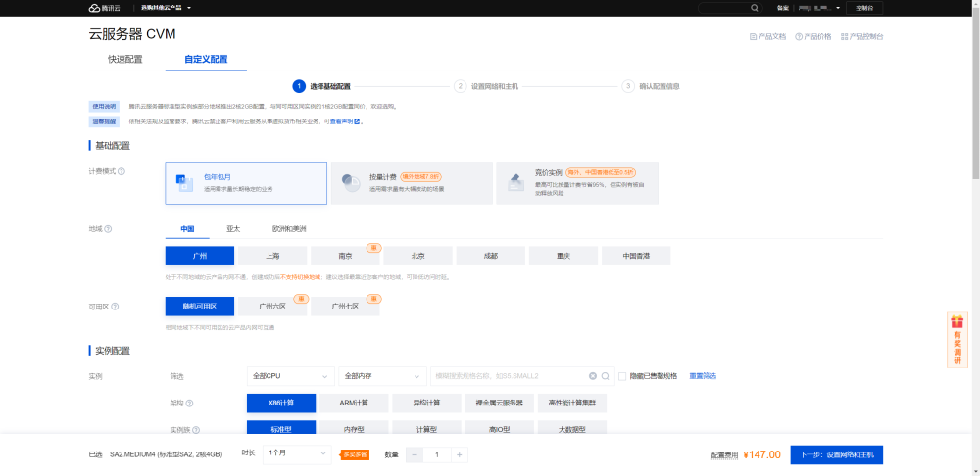
Task: Select 上海 region
Action: coord(272,256)
